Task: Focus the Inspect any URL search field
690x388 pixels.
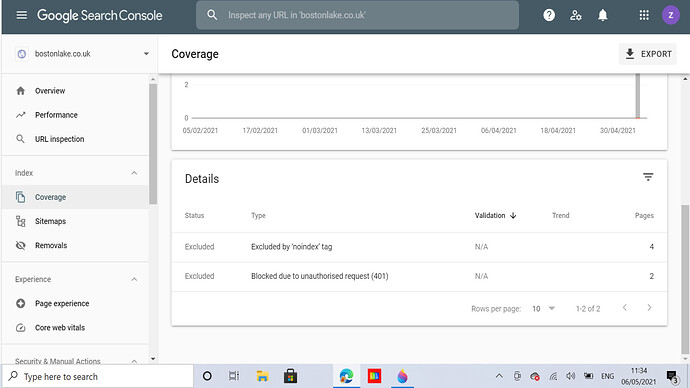Action: [x=357, y=15]
